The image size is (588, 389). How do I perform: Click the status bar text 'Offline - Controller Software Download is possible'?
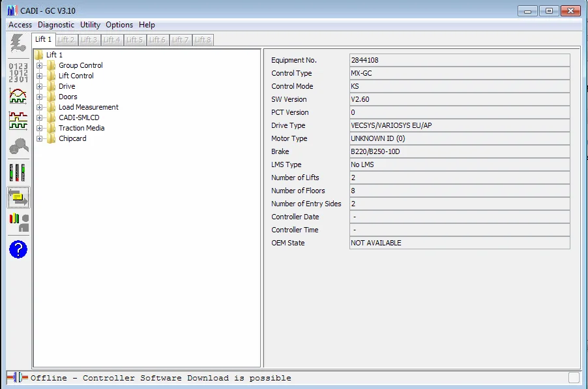(x=161, y=378)
